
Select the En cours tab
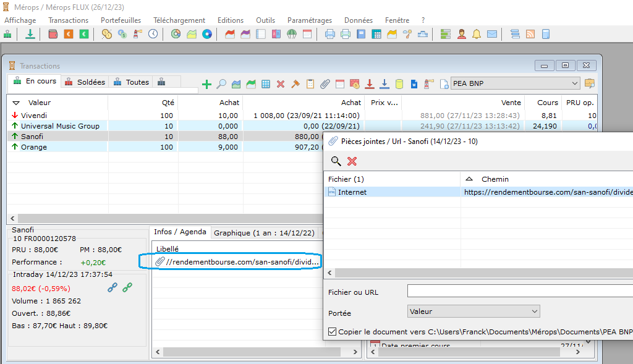35,81
